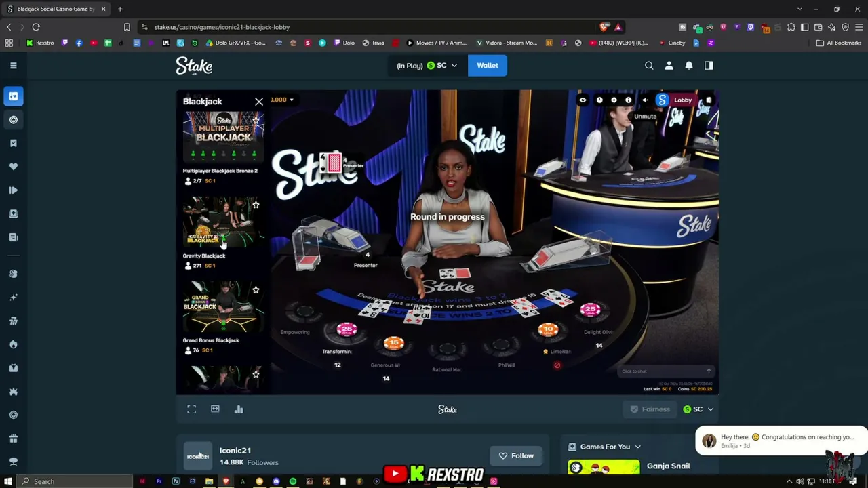Viewport: 868px width, 488px height.
Task: Open Vidora - Stream Mo bookmark
Action: (506, 43)
